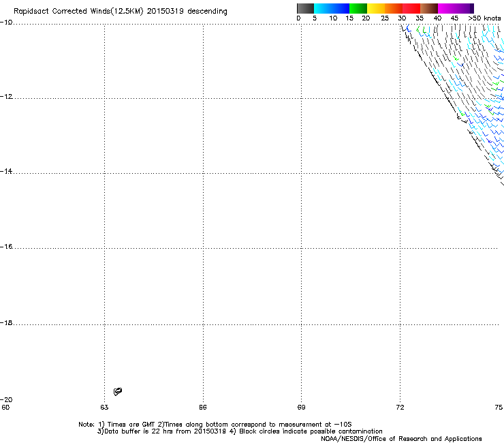Click the longitude label '69'
Image resolution: width=504 pixels, height=443 pixels.
click(x=301, y=408)
